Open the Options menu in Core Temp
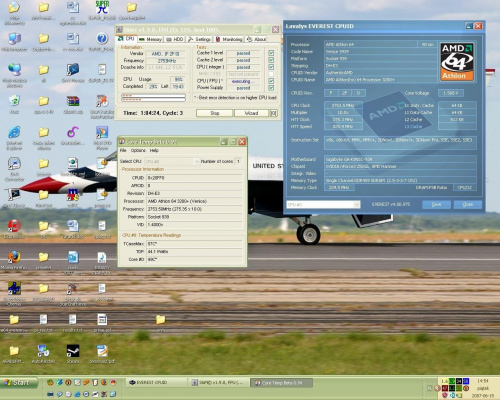 click(138, 151)
